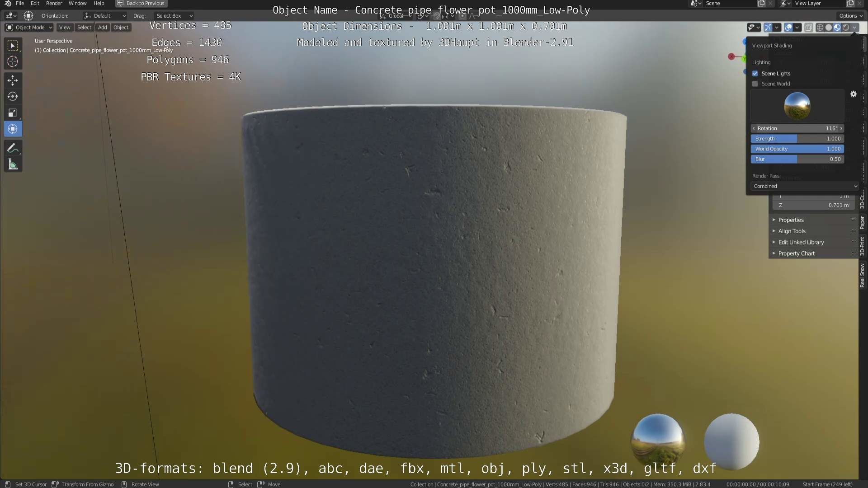Click the new scene copy icon
Screen dimensions: 868x488
[761, 3]
